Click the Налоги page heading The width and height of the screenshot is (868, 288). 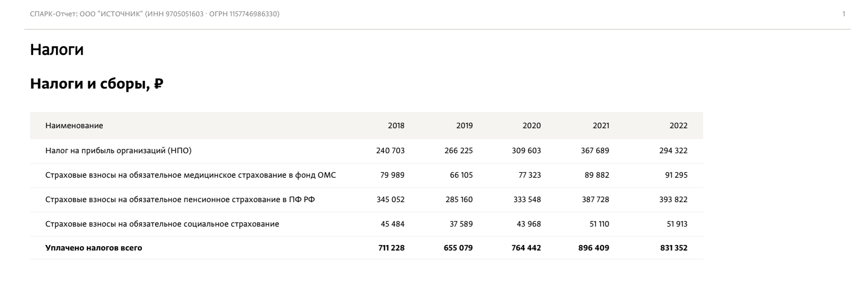pyautogui.click(x=57, y=50)
